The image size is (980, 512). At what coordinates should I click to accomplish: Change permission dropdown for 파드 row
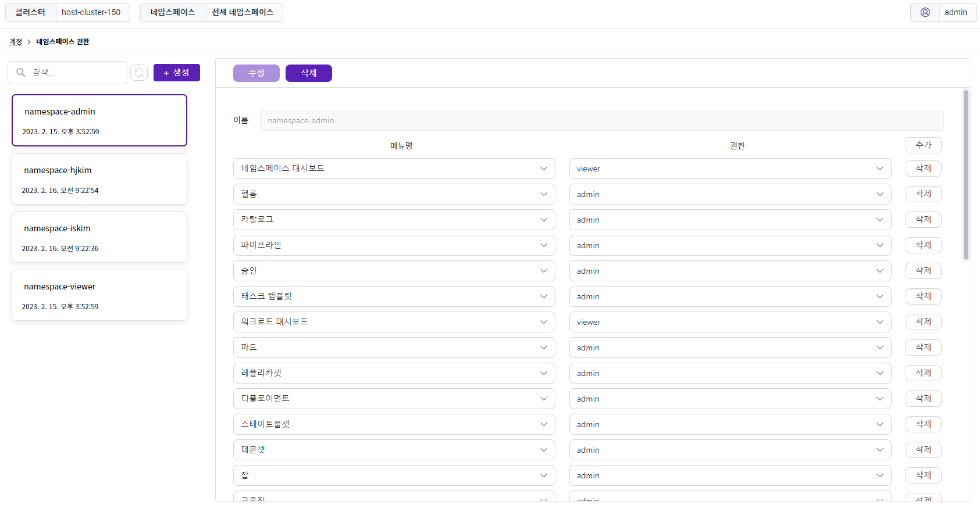coord(730,348)
